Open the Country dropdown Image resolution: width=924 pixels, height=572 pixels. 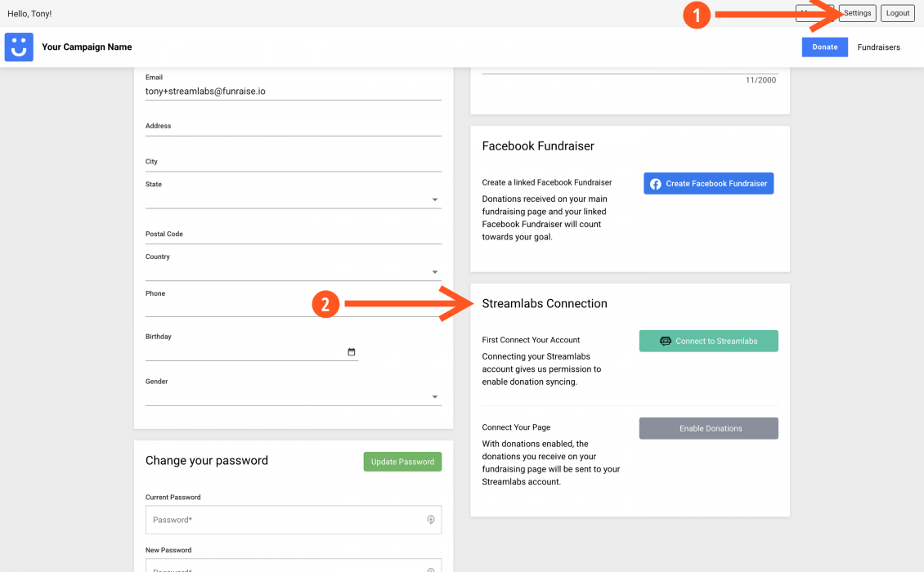[435, 270]
